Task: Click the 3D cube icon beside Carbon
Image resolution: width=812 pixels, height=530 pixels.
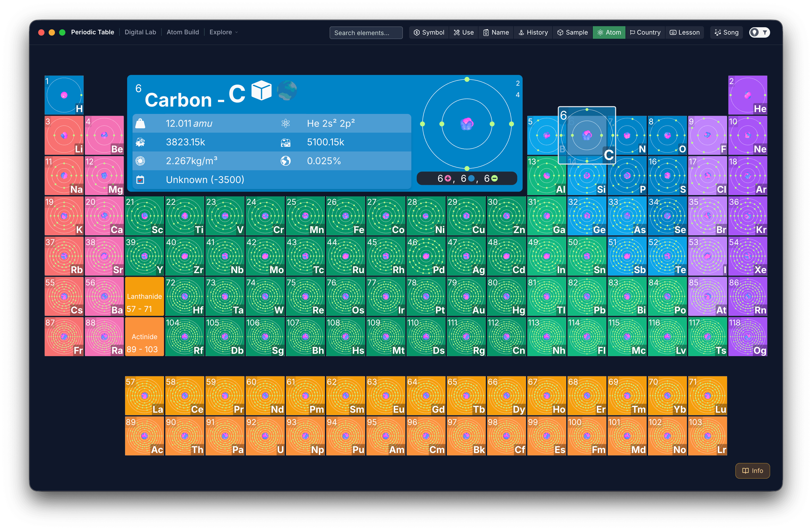Action: point(261,91)
